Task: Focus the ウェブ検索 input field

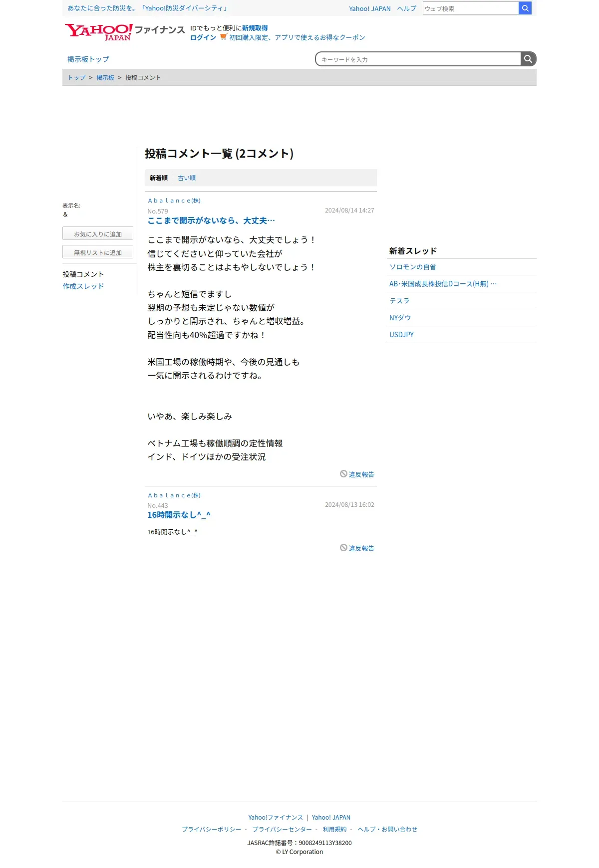Action: pos(471,8)
